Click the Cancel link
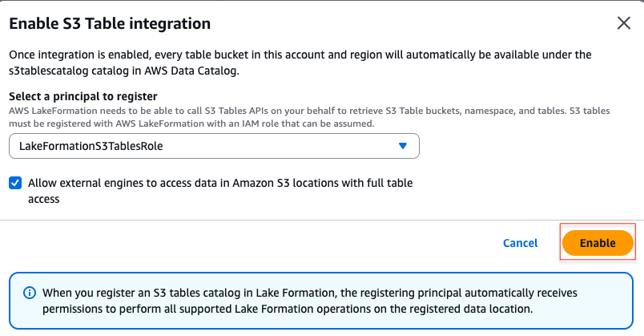Image resolution: width=644 pixels, height=336 pixels. (x=520, y=243)
